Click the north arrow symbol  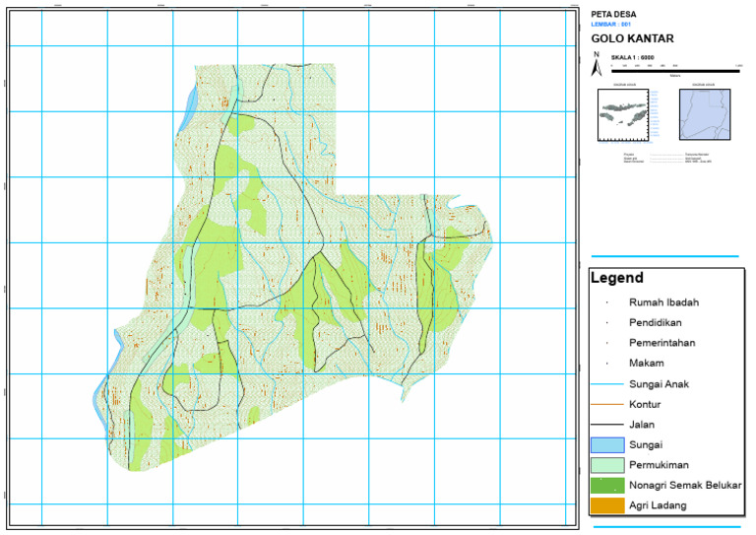pos(596,65)
